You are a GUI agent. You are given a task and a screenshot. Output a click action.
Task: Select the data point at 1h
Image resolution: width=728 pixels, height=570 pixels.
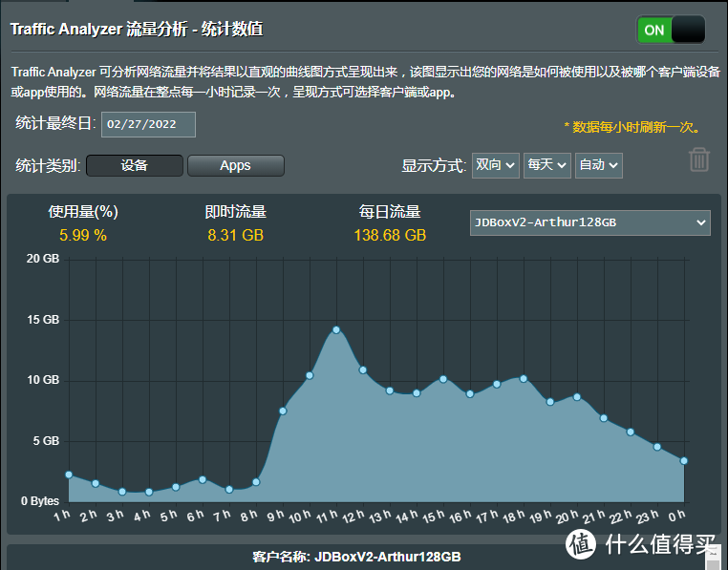click(69, 475)
